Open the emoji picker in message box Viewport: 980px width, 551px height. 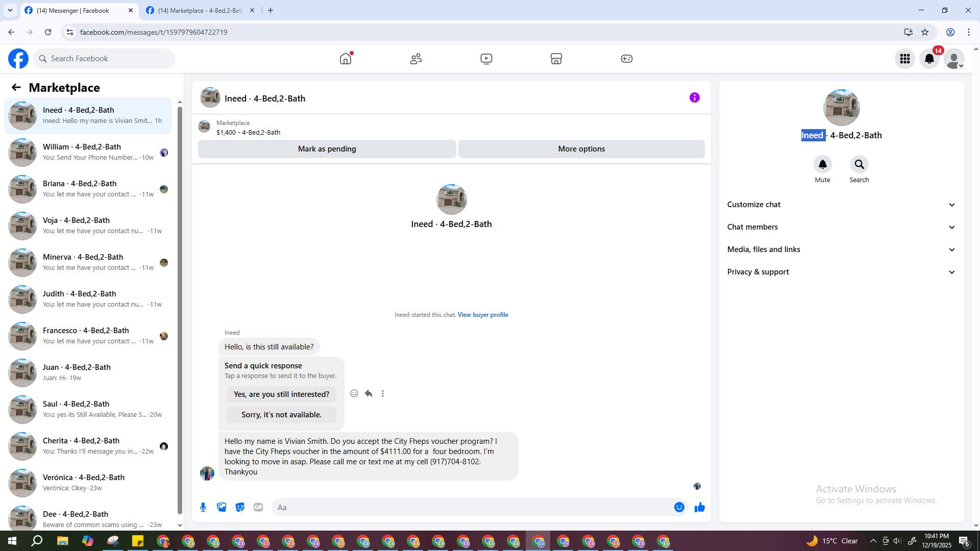tap(679, 507)
